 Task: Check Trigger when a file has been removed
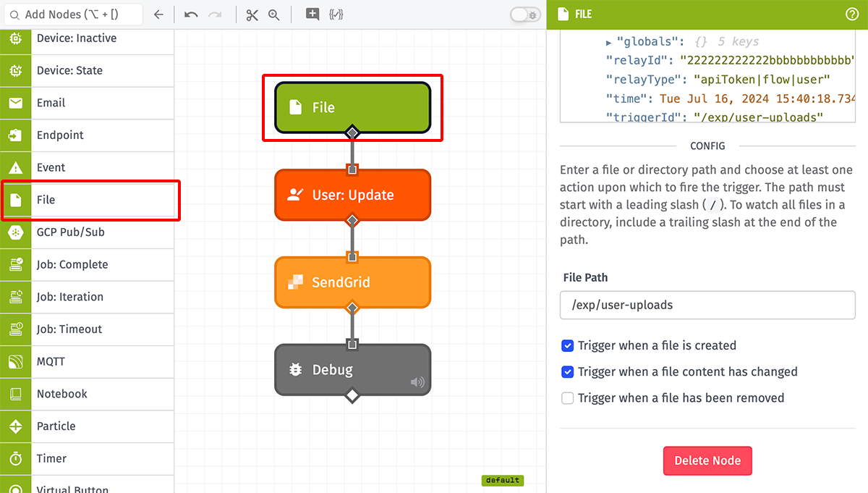point(568,397)
